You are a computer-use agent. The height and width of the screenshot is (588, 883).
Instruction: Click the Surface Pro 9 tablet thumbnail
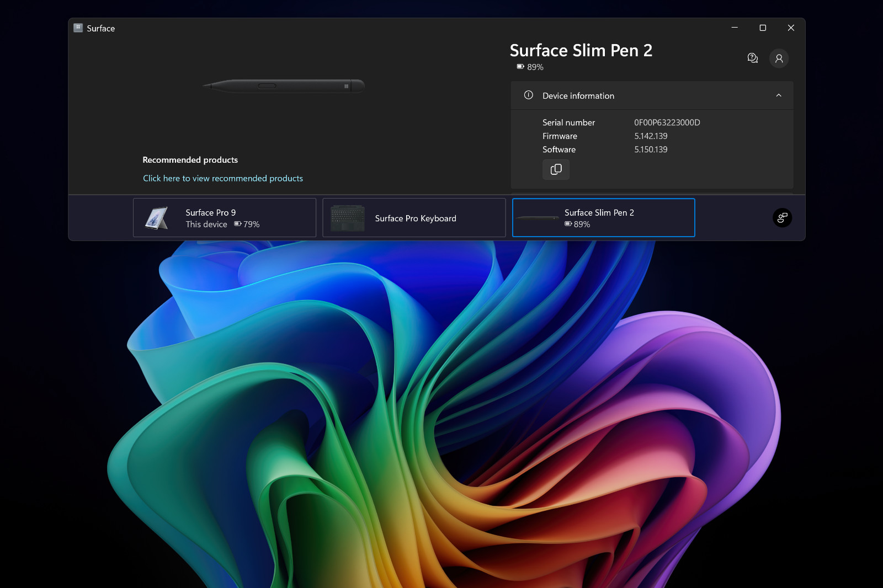157,218
